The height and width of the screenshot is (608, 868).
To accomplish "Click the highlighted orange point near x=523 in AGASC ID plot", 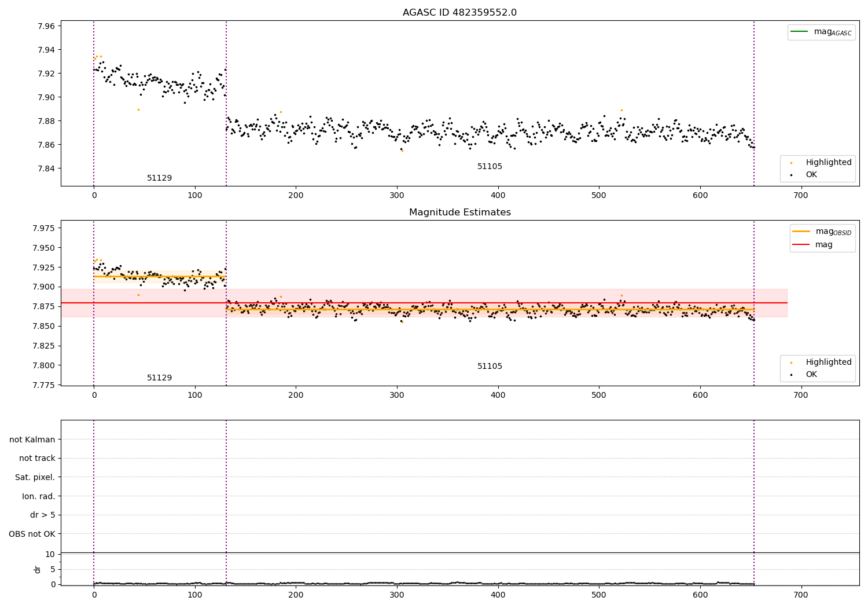I will click(x=622, y=110).
